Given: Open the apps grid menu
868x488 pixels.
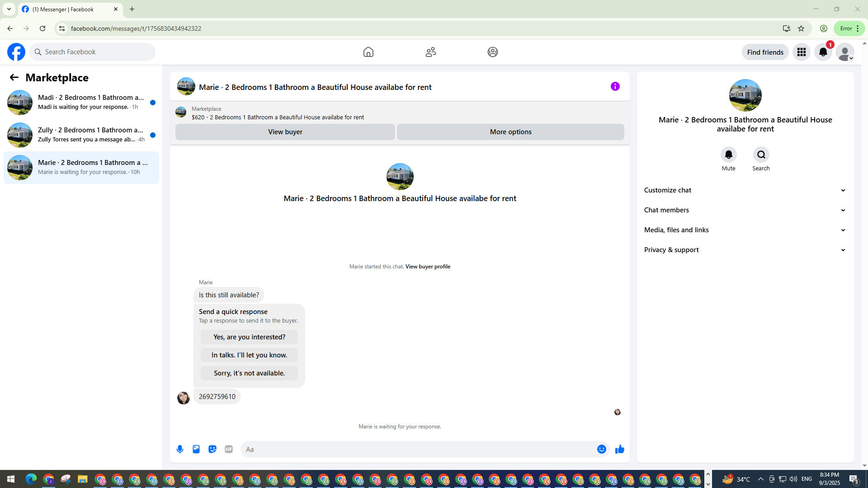Looking at the screenshot, I should 802,52.
